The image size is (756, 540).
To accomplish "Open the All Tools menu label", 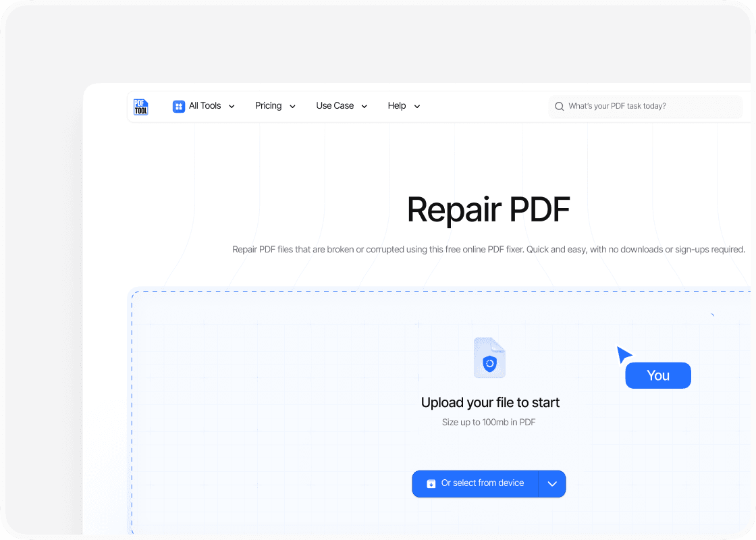I will (x=205, y=106).
